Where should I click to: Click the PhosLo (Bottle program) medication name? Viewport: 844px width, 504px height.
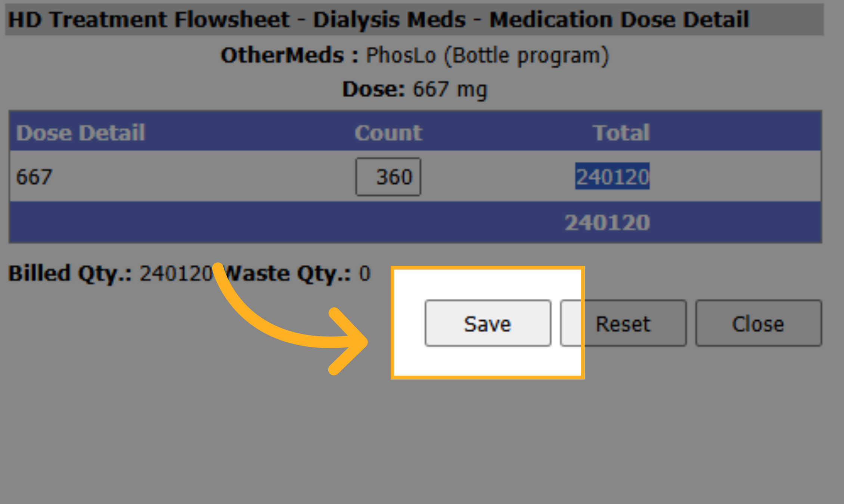pyautogui.click(x=487, y=56)
